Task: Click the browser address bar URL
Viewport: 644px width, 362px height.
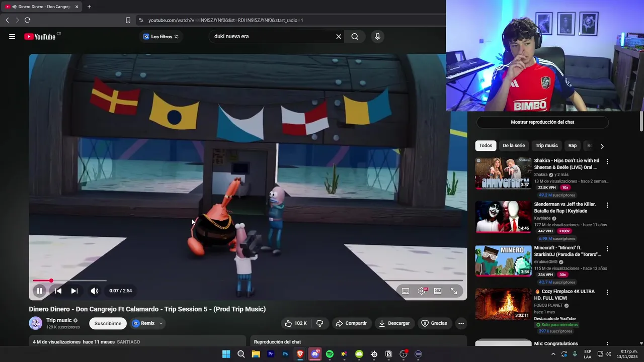Action: (x=225, y=20)
